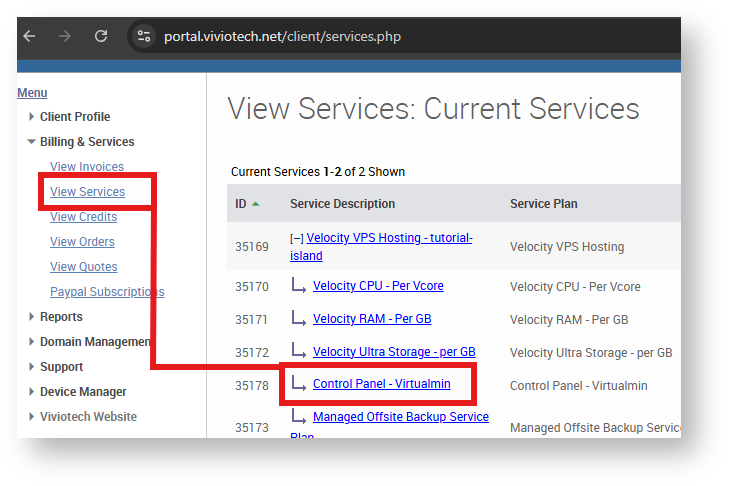This screenshot has width=729, height=486.
Task: Expand the Domain Management section
Action: 94,342
